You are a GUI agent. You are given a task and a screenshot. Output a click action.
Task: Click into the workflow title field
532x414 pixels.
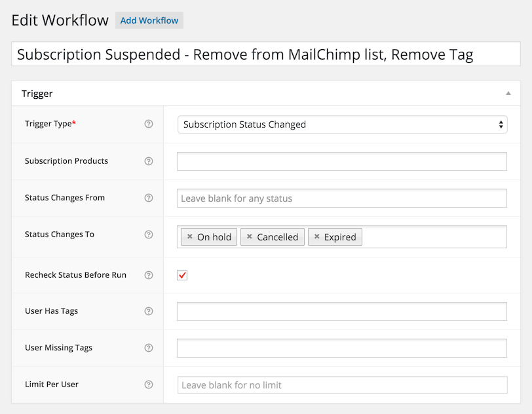tap(265, 54)
